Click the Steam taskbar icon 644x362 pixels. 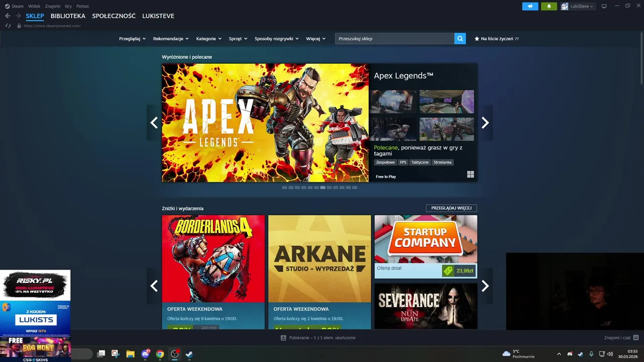pos(189,354)
